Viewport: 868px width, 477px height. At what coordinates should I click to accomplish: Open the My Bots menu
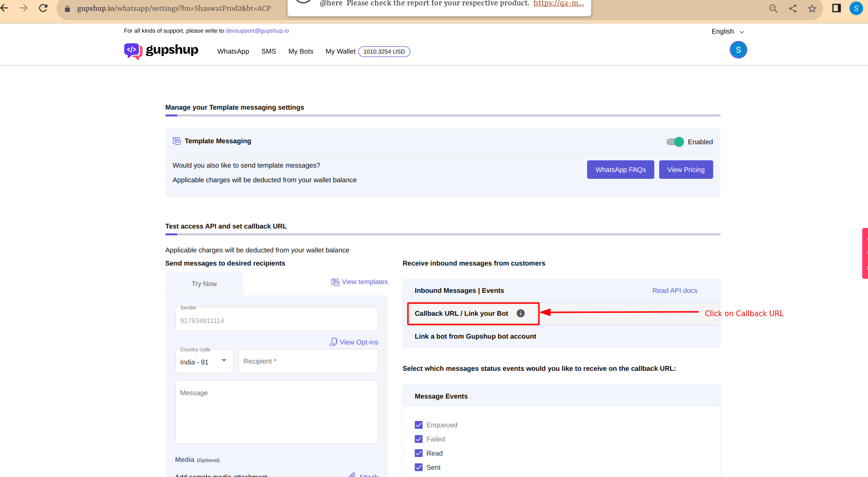[x=301, y=51]
